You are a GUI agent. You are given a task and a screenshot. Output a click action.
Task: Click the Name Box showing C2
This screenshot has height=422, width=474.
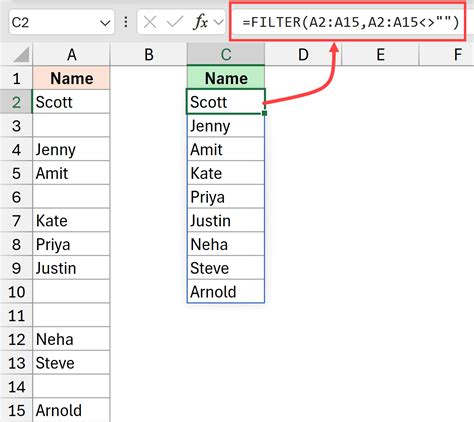pos(62,23)
